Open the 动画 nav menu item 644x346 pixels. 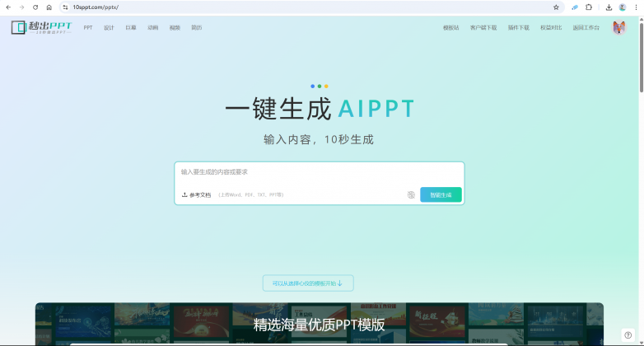tap(153, 27)
